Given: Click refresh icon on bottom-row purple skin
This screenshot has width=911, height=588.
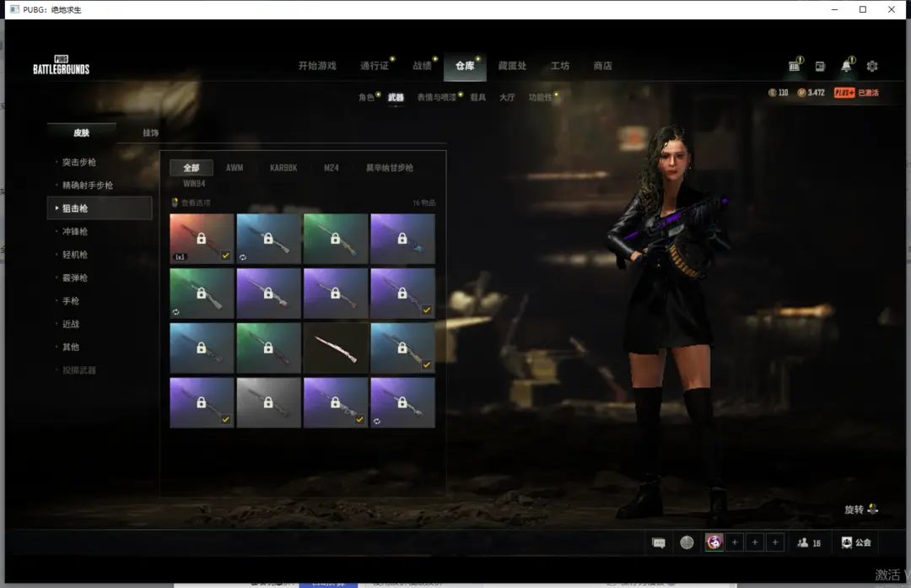Looking at the screenshot, I should tap(376, 421).
